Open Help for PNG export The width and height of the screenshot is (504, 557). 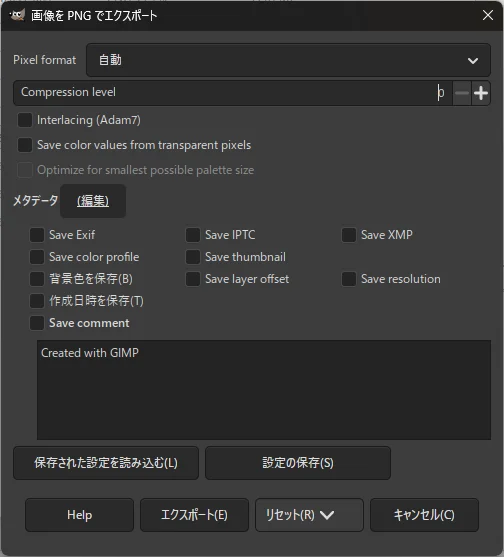[80, 515]
